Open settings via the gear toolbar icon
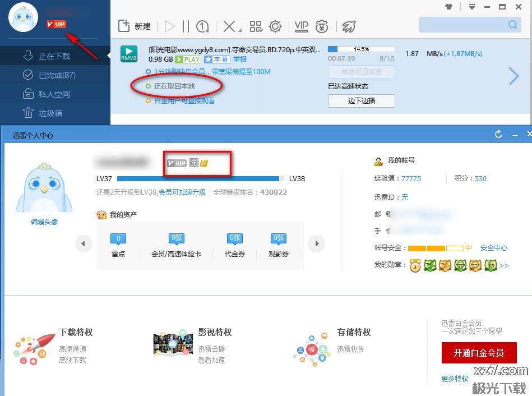 pos(275,26)
